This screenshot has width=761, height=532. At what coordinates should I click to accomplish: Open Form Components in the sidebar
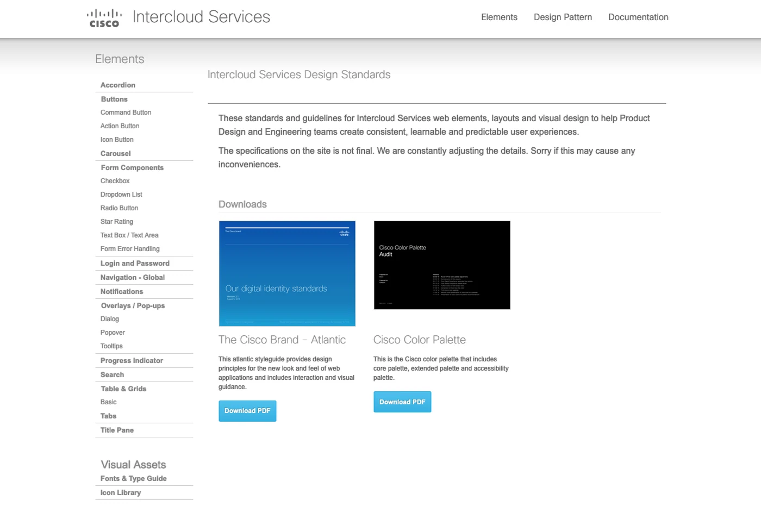(132, 168)
